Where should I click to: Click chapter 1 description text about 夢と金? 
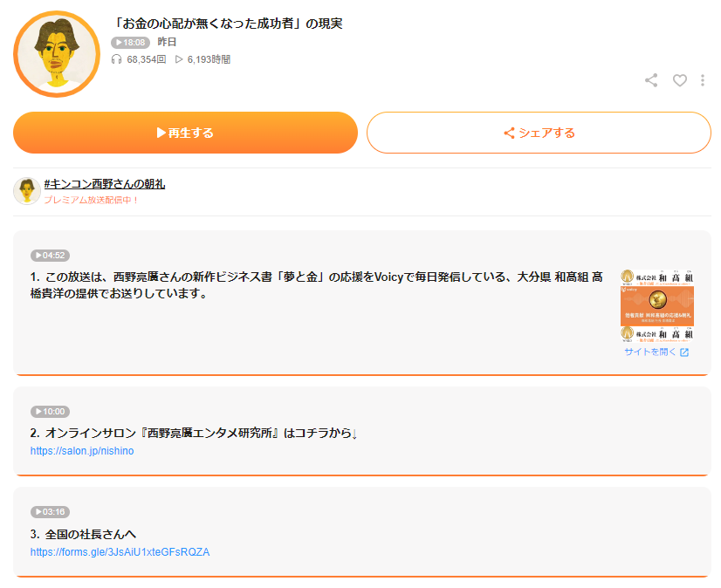(x=316, y=285)
